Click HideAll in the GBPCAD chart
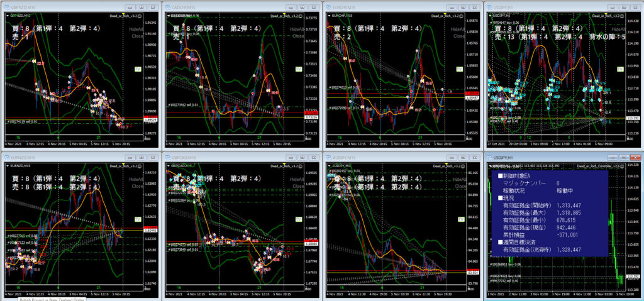Viewport: 644px width, 301px height. pyautogui.click(x=296, y=180)
